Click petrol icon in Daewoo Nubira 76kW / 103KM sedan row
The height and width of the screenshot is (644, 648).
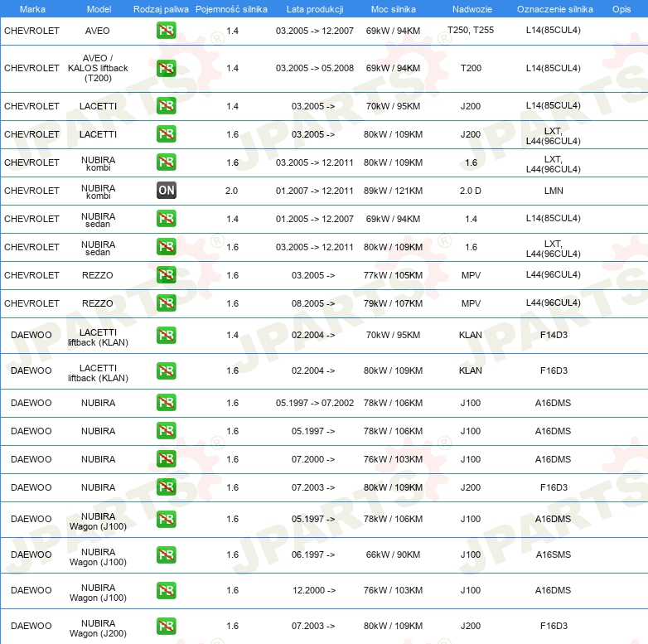pyautogui.click(x=166, y=459)
